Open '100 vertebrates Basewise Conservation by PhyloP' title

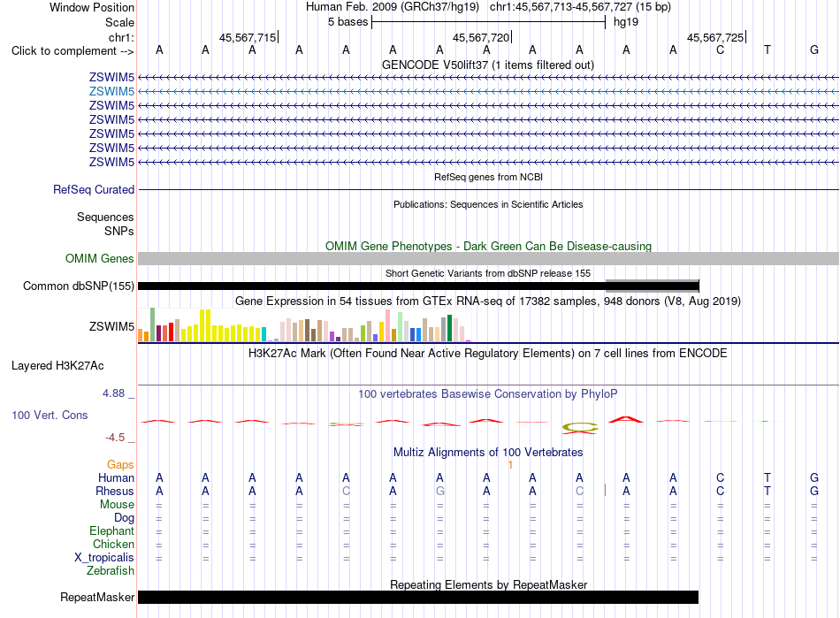pos(488,394)
